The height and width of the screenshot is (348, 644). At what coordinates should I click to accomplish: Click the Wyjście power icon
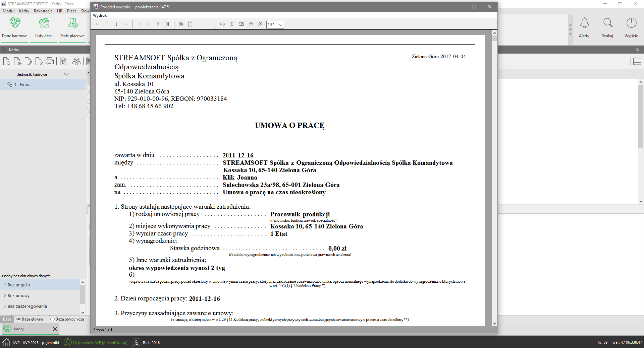631,23
